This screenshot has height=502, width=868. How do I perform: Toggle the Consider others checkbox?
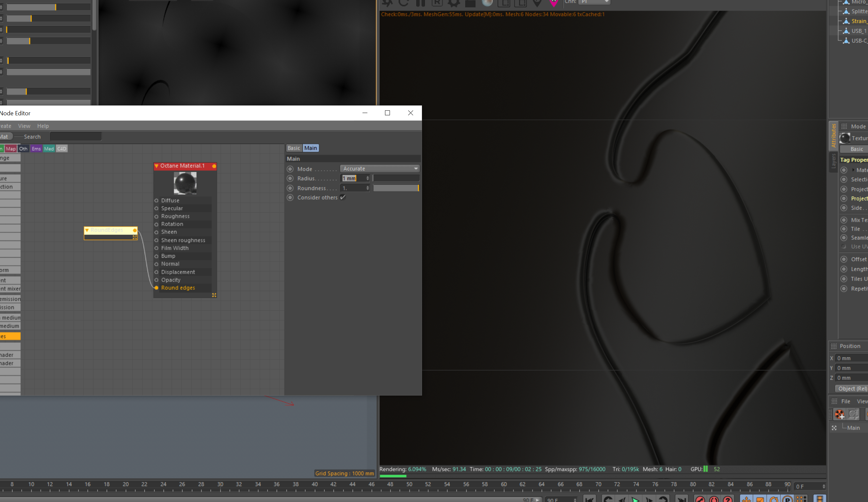tap(343, 197)
